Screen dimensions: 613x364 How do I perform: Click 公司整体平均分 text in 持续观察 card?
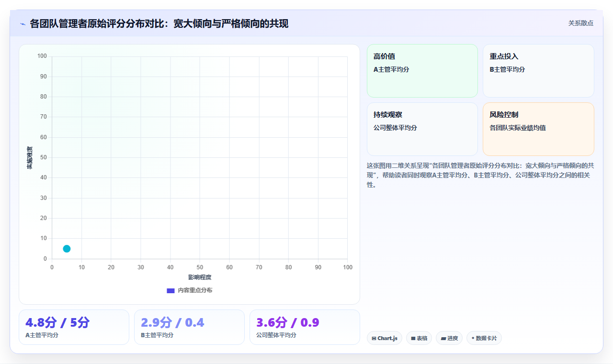pos(395,128)
